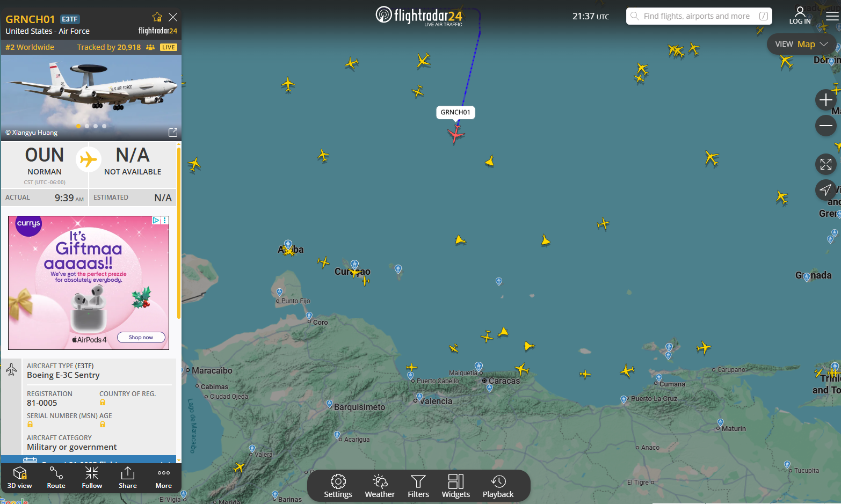The width and height of the screenshot is (841, 504).
Task: Click the "#2 Worldwide" ranking text
Action: pos(30,47)
